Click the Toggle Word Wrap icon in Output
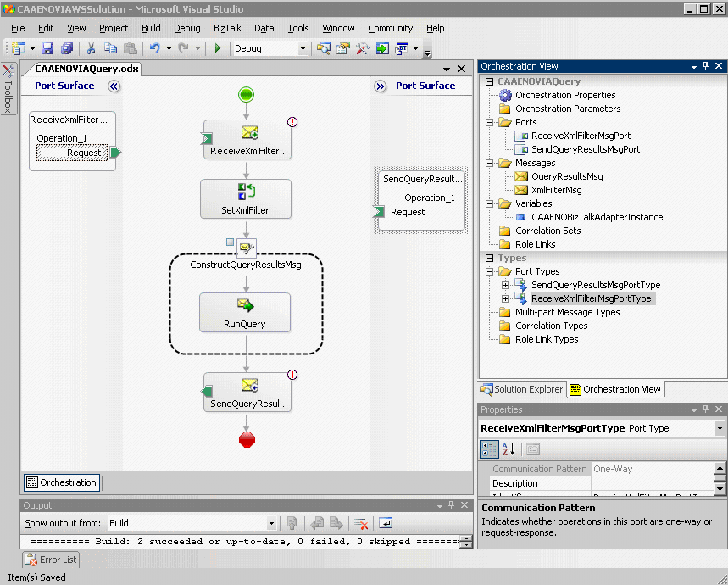 click(386, 523)
